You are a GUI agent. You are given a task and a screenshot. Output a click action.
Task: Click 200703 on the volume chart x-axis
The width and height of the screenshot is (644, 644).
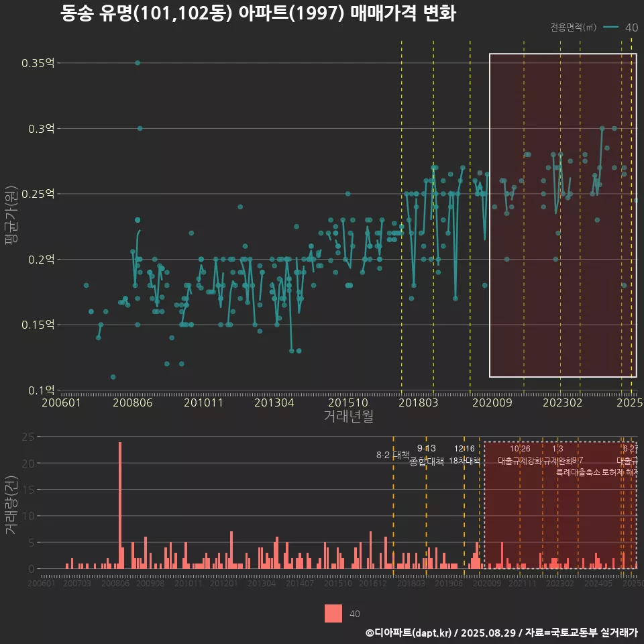[76, 583]
